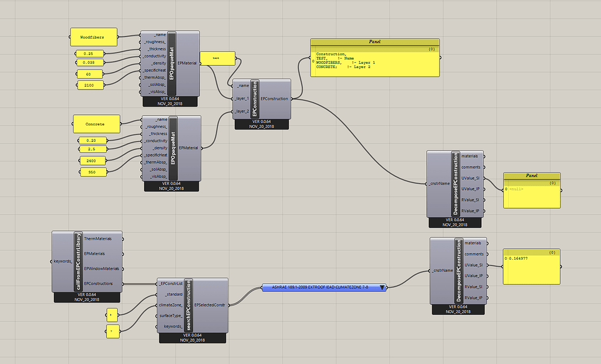Screen dimensions: 601x364
Task: Click the _layer_1 input of EPConstruction
Action: click(242, 98)
